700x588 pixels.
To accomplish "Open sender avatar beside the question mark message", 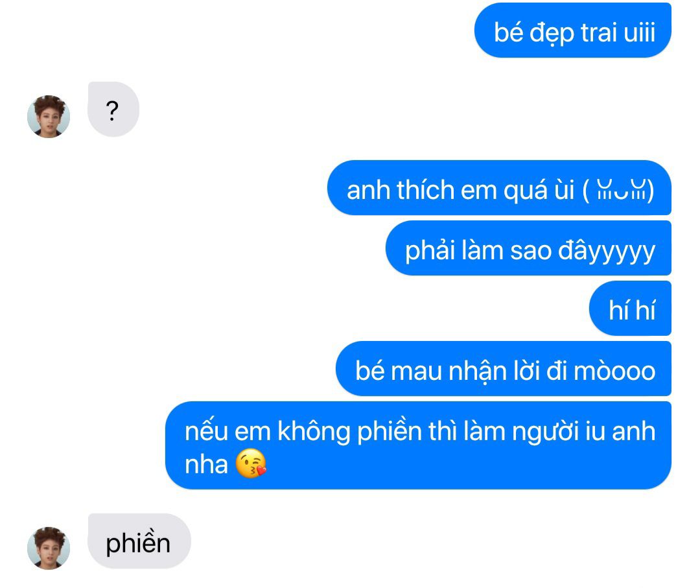I will pyautogui.click(x=49, y=117).
